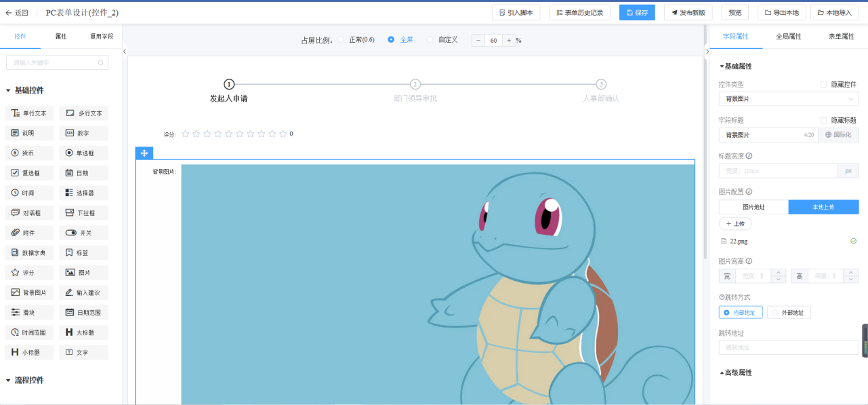Add the 日期范围 control
868x405 pixels.
(x=83, y=313)
